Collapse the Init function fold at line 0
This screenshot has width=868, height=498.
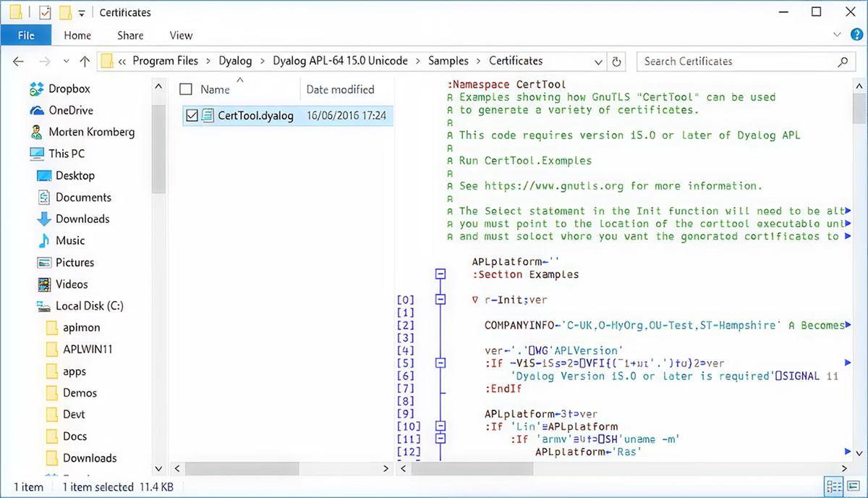click(x=440, y=300)
